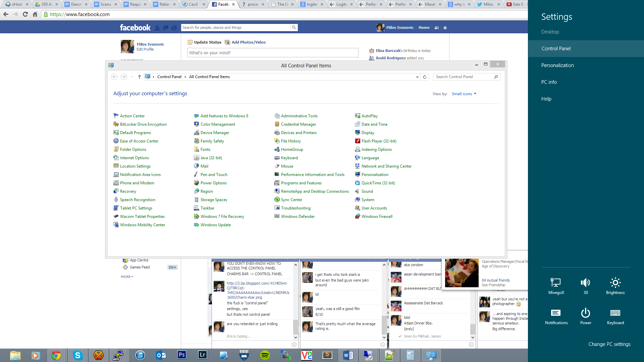The width and height of the screenshot is (644, 362).
Task: Go up one level in Control Panel
Action: coord(140,77)
